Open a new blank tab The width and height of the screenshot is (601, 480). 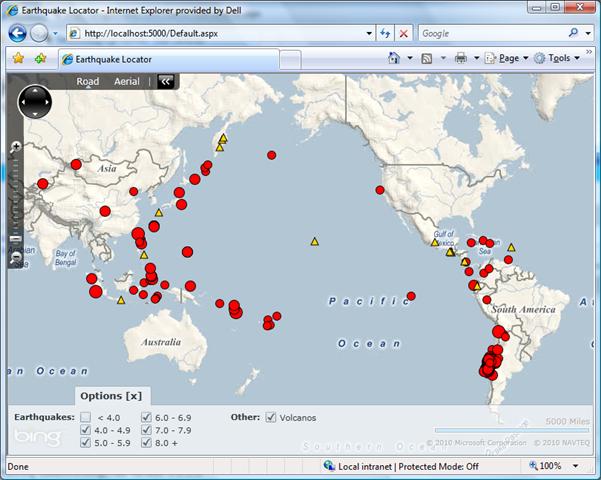(x=290, y=60)
